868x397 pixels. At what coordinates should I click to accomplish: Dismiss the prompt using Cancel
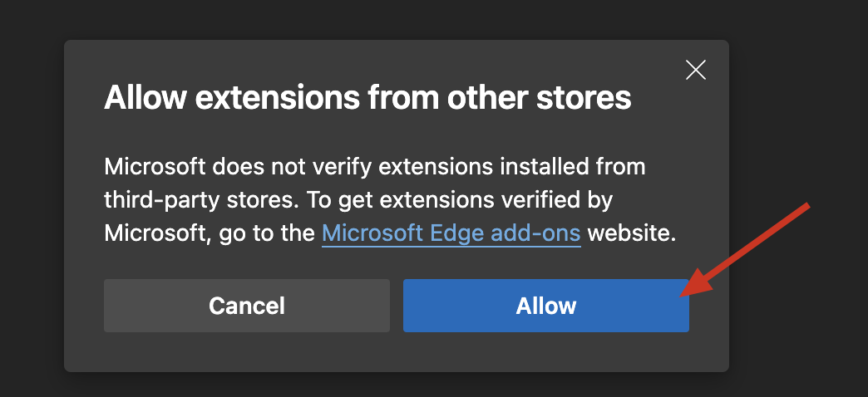pos(246,306)
